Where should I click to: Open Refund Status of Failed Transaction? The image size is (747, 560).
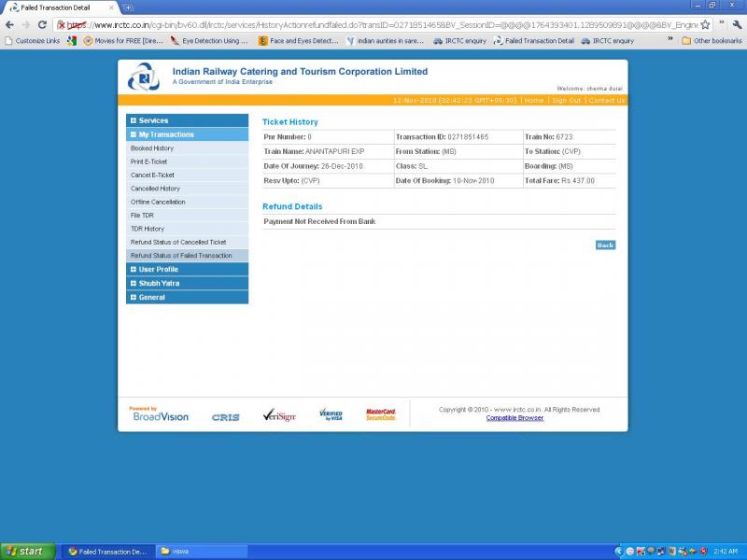181,256
